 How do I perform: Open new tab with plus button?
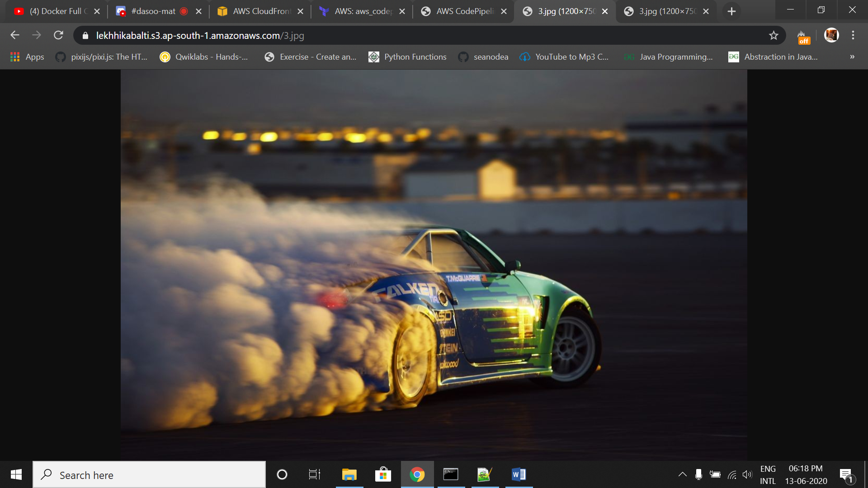731,11
